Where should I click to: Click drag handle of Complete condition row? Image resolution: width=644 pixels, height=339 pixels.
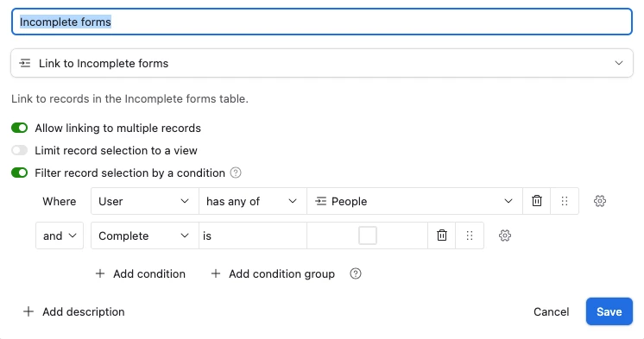pos(470,235)
